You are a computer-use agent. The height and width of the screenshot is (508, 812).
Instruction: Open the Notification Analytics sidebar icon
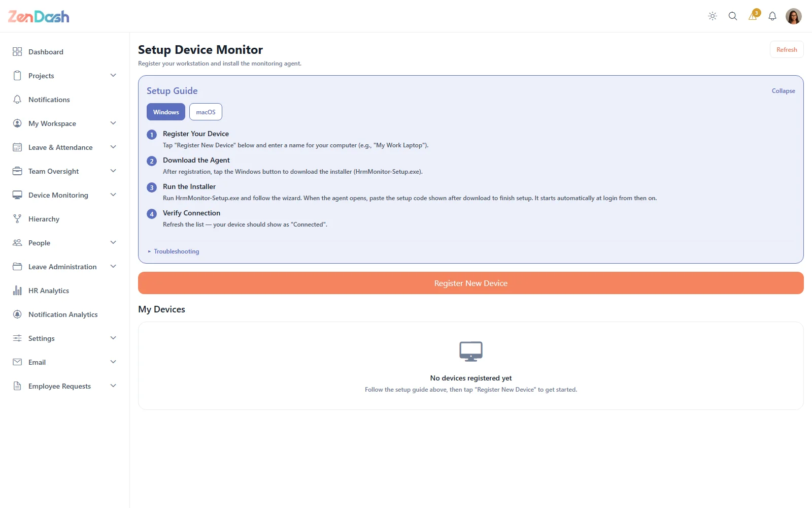tap(17, 314)
